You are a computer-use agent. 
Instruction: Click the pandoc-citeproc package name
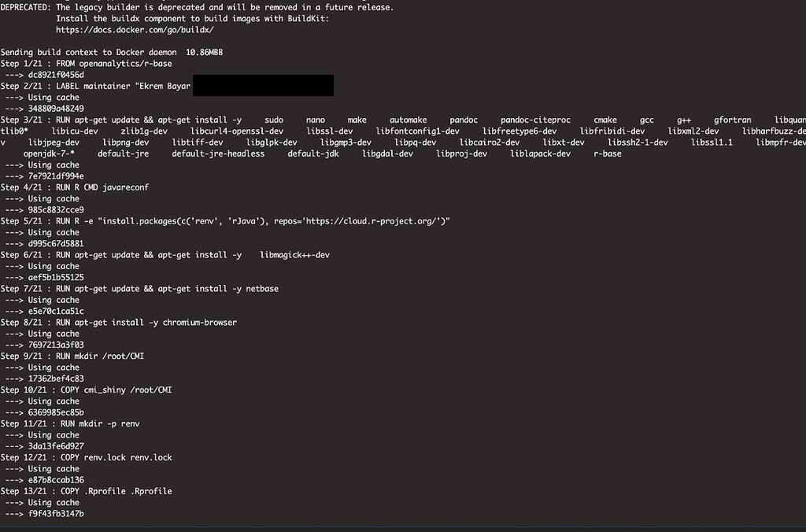[x=535, y=120]
